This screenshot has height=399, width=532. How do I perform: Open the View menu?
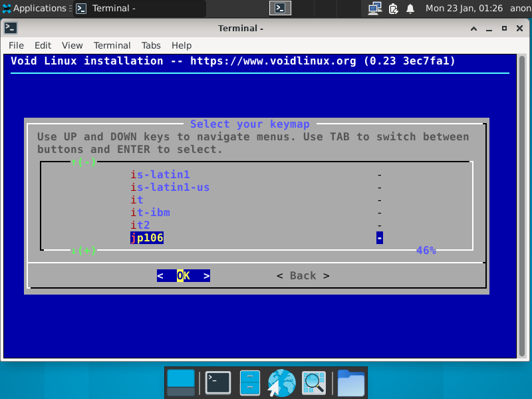coord(72,45)
